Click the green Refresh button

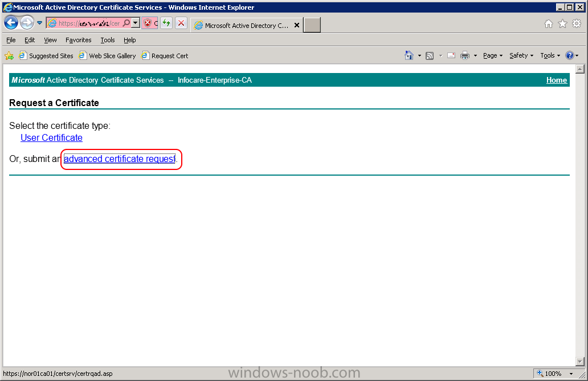[x=166, y=23]
